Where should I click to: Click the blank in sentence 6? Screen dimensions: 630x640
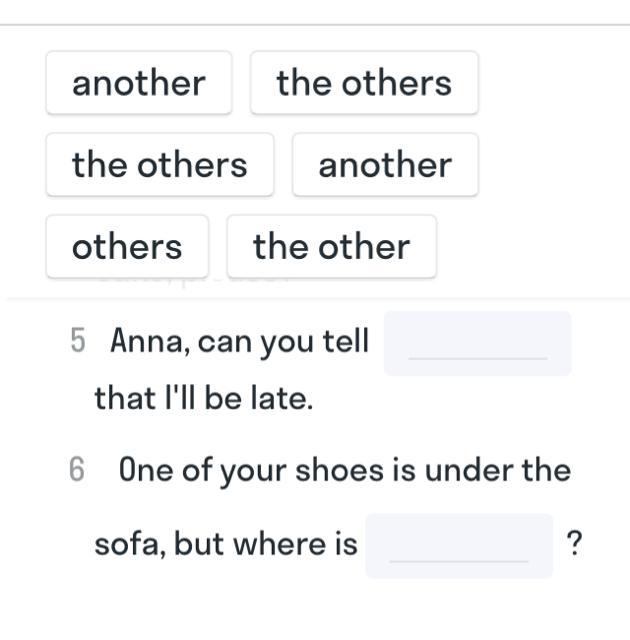[459, 546]
